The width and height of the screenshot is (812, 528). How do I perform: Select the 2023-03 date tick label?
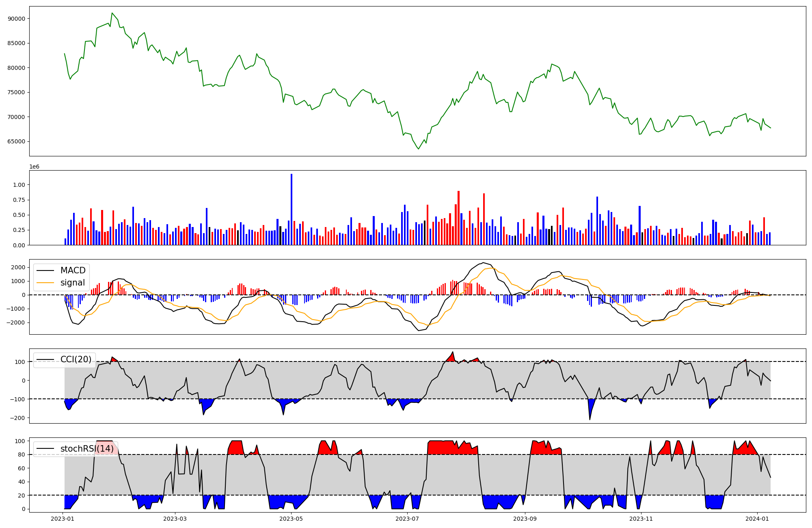tap(175, 519)
